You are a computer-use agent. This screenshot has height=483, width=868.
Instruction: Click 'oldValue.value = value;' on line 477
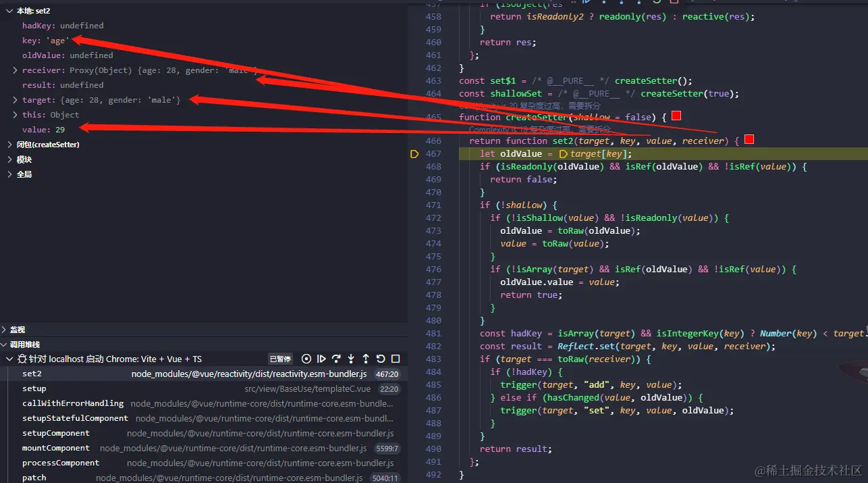[560, 282]
